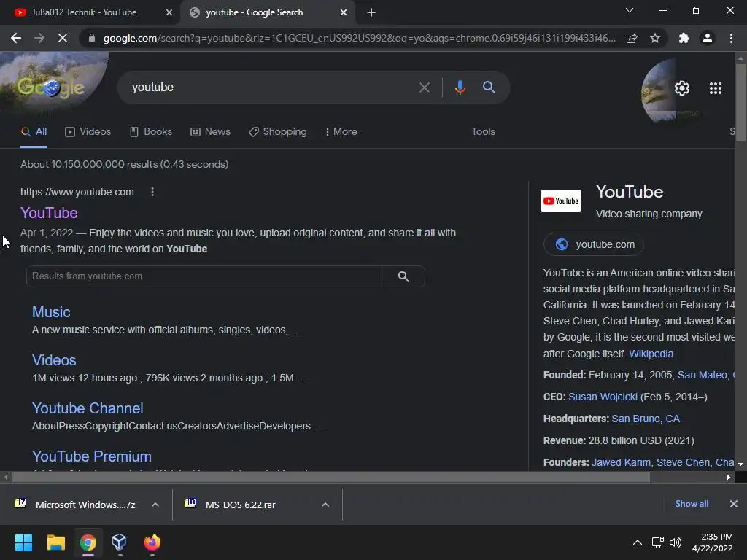
Task: Click the vertical page scrollbar
Action: click(x=740, y=102)
